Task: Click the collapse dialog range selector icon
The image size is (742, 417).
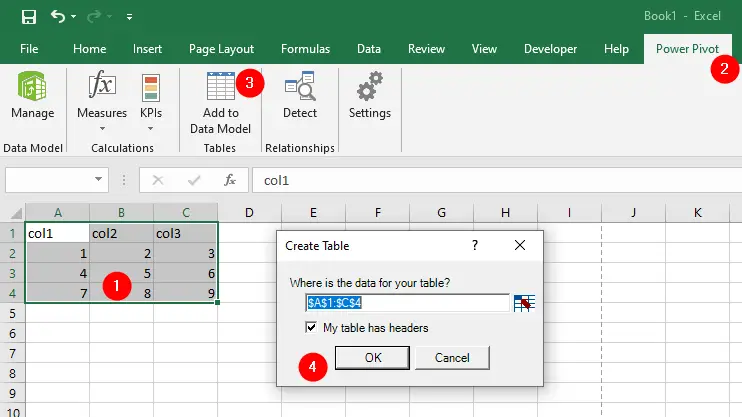Action: 524,303
